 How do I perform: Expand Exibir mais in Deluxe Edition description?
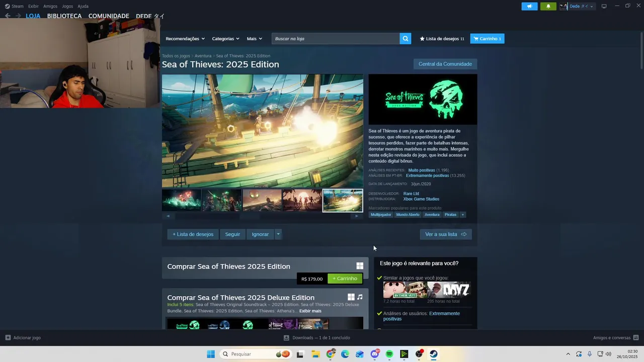tap(310, 311)
